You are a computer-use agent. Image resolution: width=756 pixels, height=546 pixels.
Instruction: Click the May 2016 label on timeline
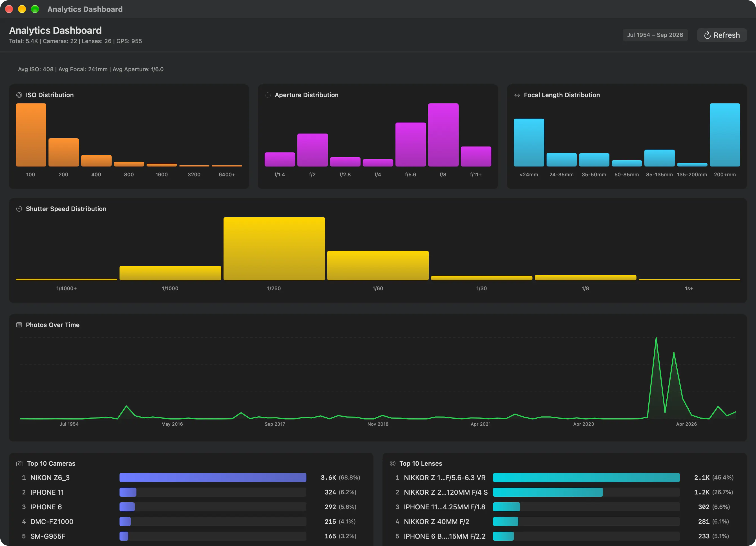point(172,424)
